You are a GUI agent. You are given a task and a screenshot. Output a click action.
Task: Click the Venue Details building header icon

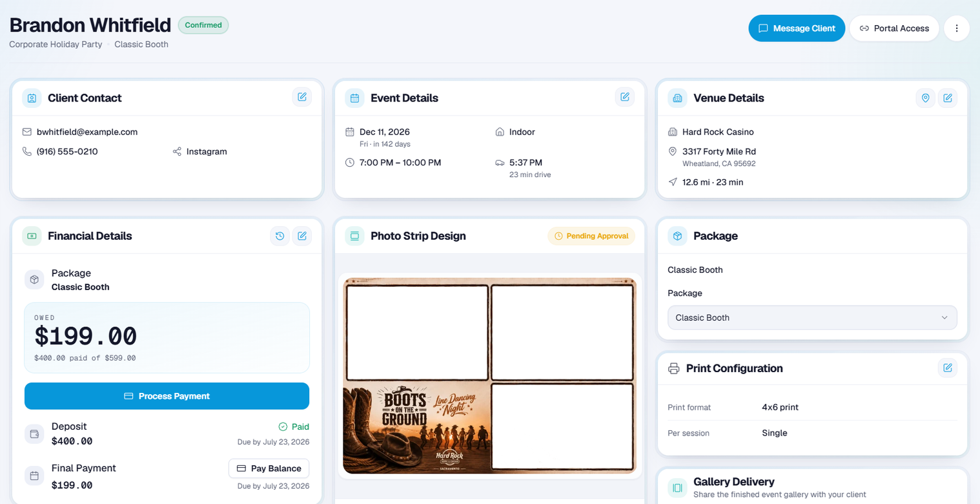point(677,98)
